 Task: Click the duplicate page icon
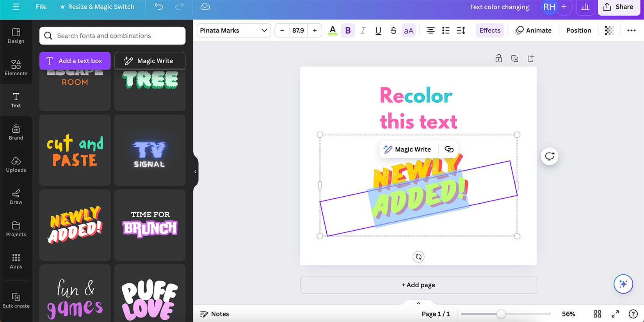pyautogui.click(x=515, y=59)
